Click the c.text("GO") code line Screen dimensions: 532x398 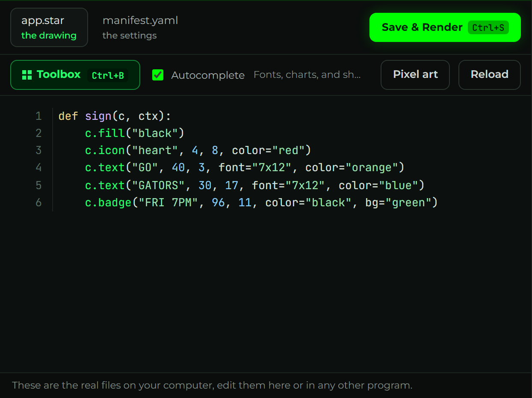[x=245, y=167]
